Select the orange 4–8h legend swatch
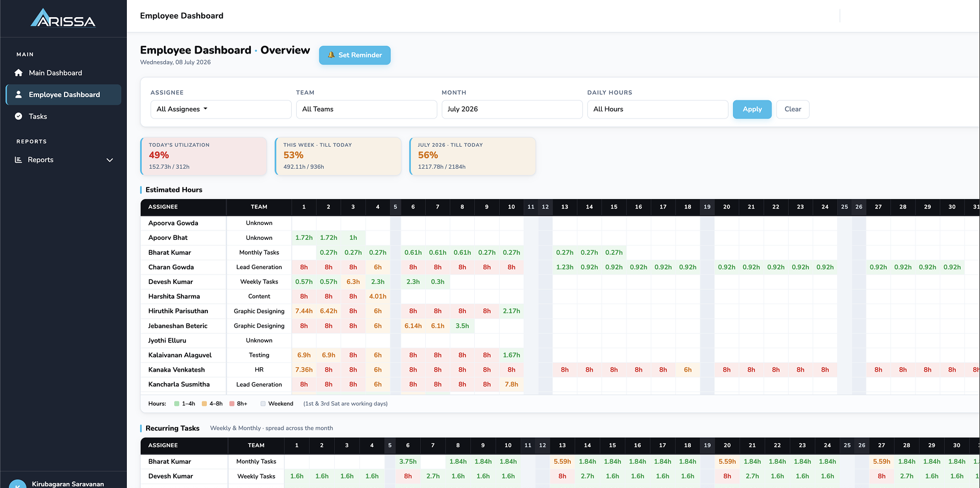This screenshot has width=980, height=488. pyautogui.click(x=204, y=404)
